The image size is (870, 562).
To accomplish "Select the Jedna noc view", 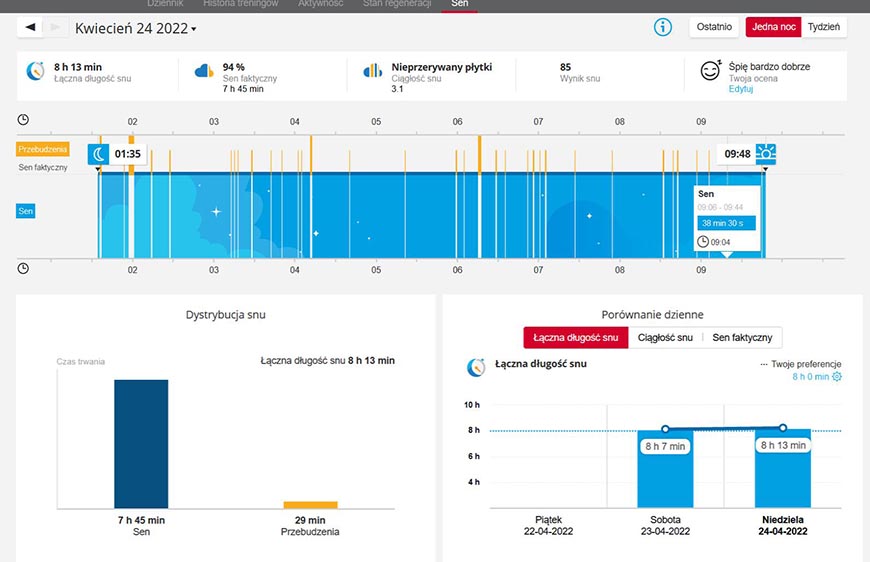I will point(773,27).
